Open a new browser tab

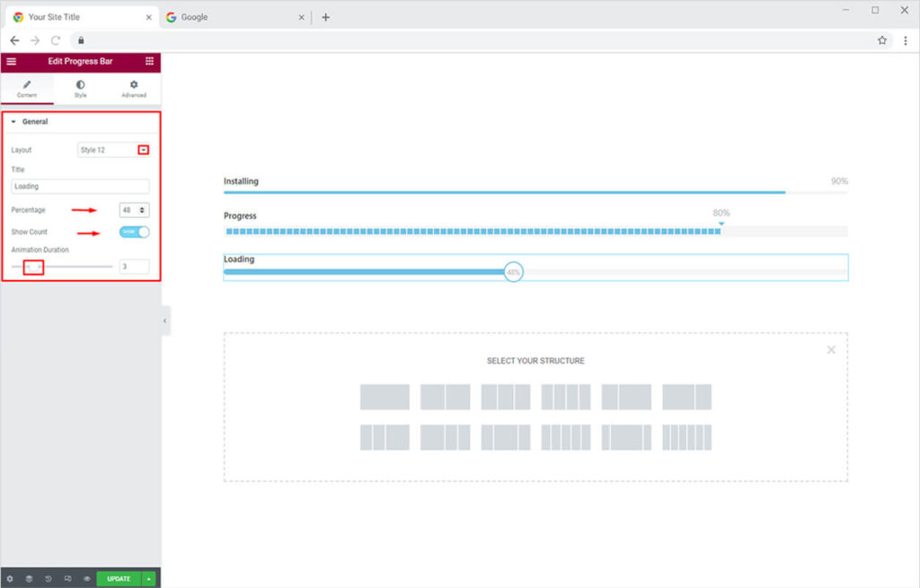(x=325, y=17)
